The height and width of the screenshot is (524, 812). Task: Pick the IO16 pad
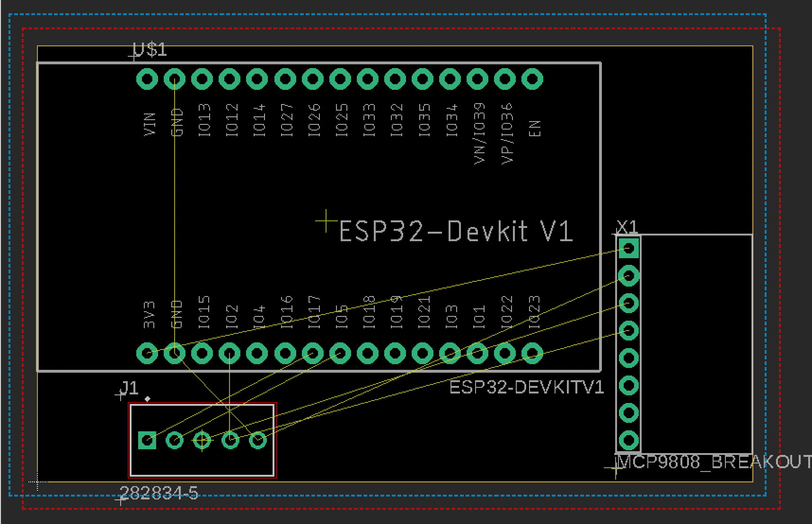click(285, 353)
